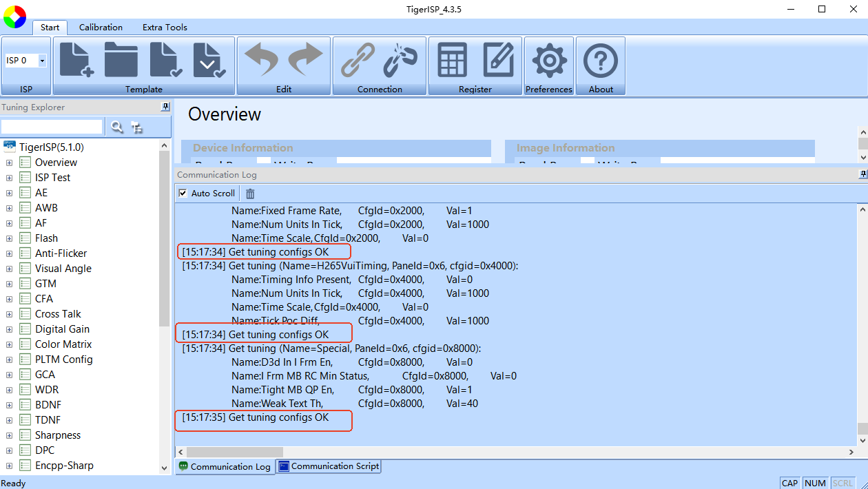The height and width of the screenshot is (489, 868).
Task: Switch to the Calibration ribbon tab
Action: pyautogui.click(x=101, y=28)
